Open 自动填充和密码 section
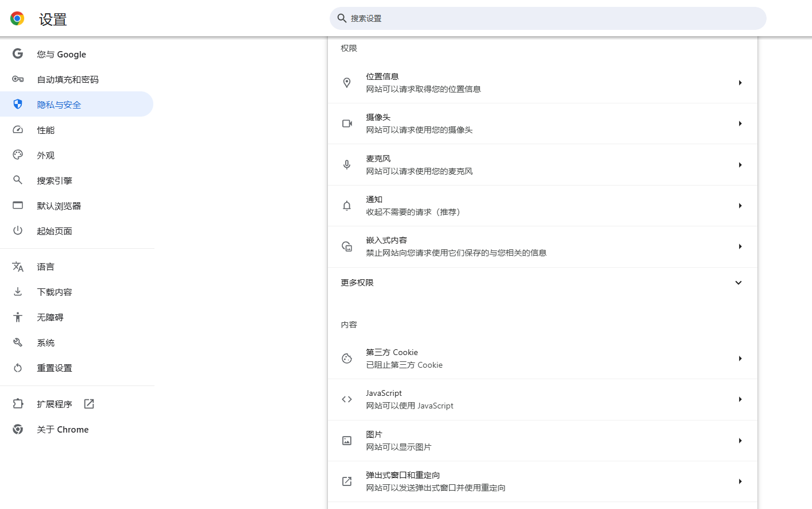 click(x=76, y=79)
